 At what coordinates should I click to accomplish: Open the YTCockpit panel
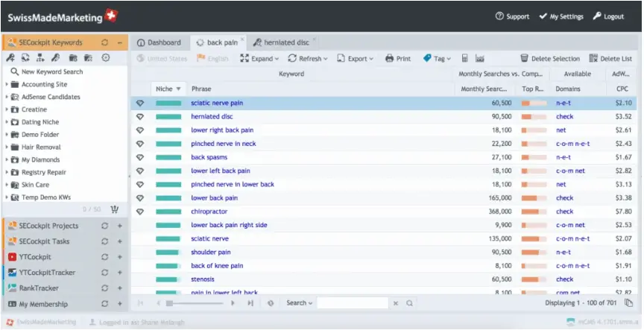coord(35,257)
